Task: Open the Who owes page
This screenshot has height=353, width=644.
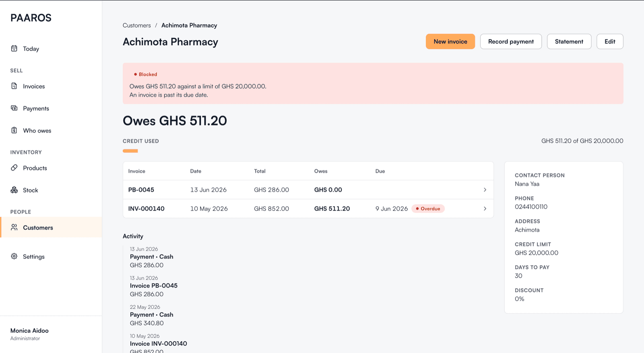Action: click(51, 131)
